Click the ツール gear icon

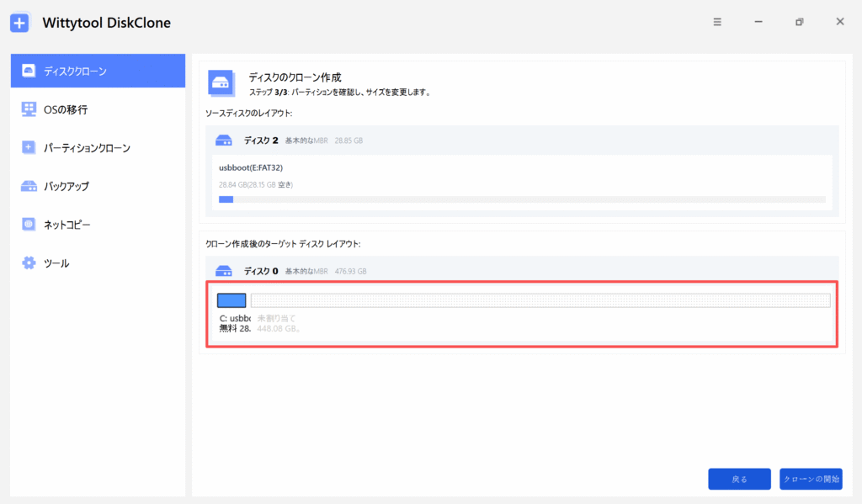(x=29, y=263)
